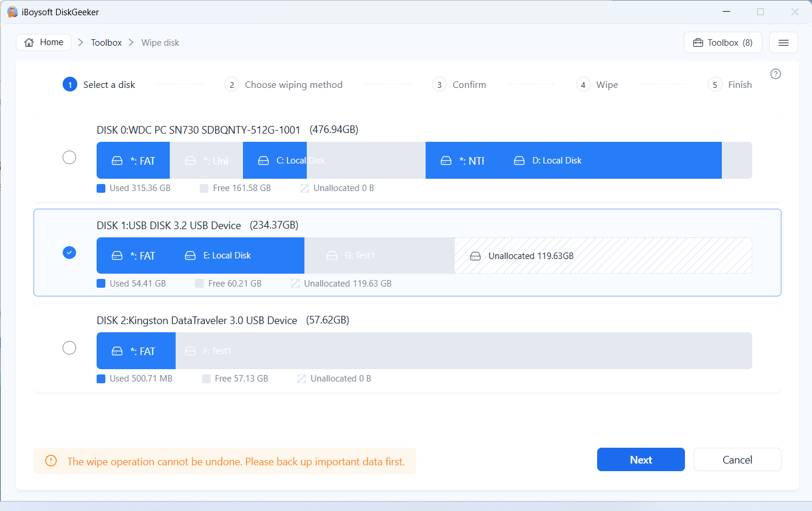This screenshot has height=511, width=812.
Task: Click the DISK 0 WDC PC SN730 title
Action: 198,130
